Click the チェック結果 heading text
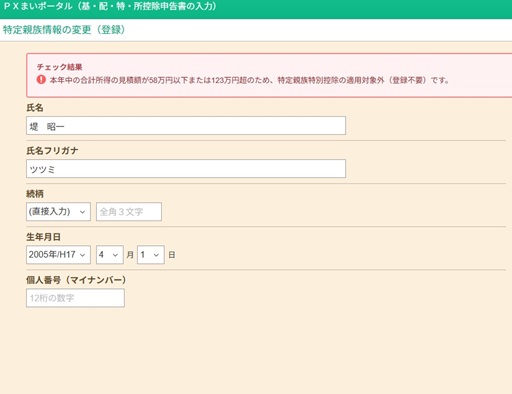This screenshot has width=512, height=394. (x=59, y=67)
